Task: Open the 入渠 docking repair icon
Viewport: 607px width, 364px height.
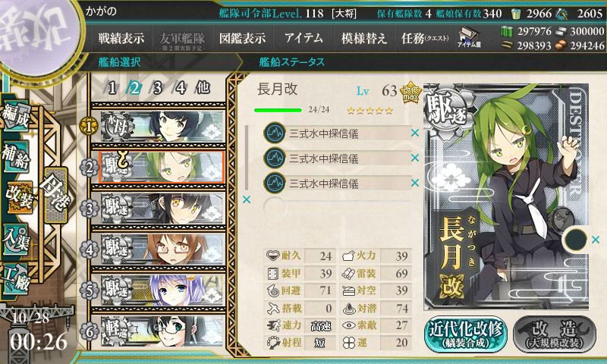Action: click(x=16, y=239)
